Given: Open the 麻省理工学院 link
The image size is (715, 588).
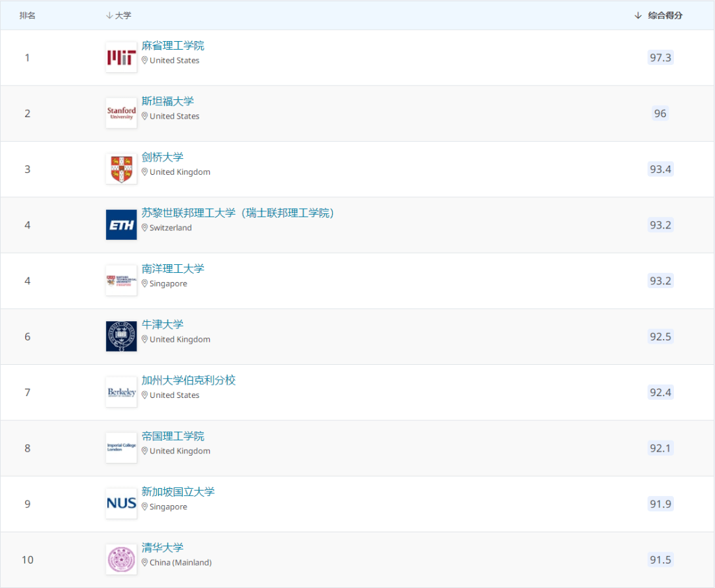Looking at the screenshot, I should 173,46.
